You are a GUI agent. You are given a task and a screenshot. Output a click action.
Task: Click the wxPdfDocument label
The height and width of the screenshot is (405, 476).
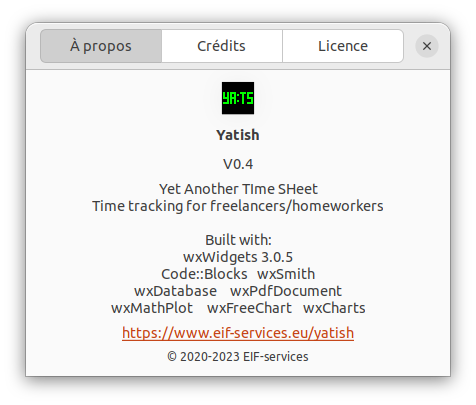pyautogui.click(x=286, y=291)
